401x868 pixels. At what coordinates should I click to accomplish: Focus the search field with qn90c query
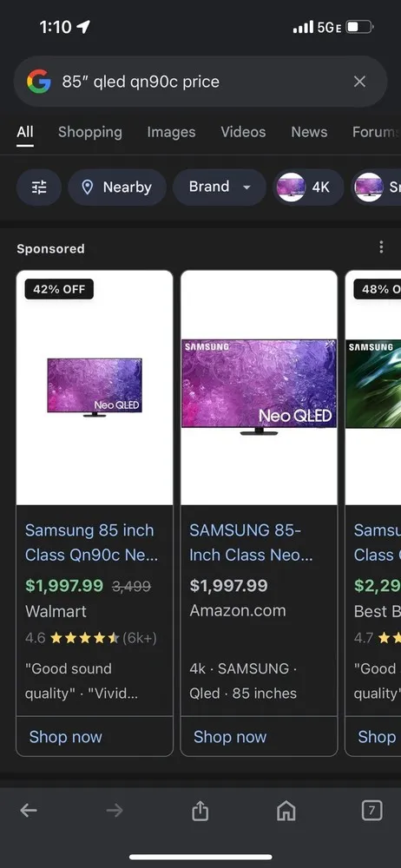[200, 82]
